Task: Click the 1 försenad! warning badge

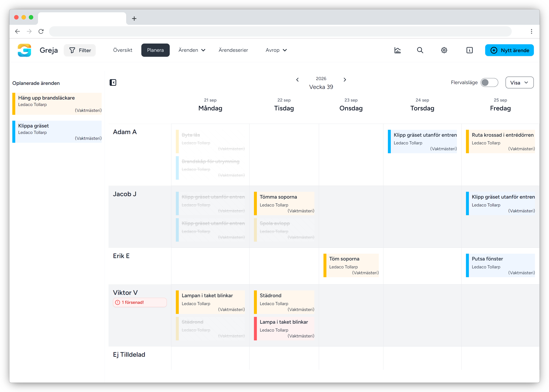Action: coord(140,302)
